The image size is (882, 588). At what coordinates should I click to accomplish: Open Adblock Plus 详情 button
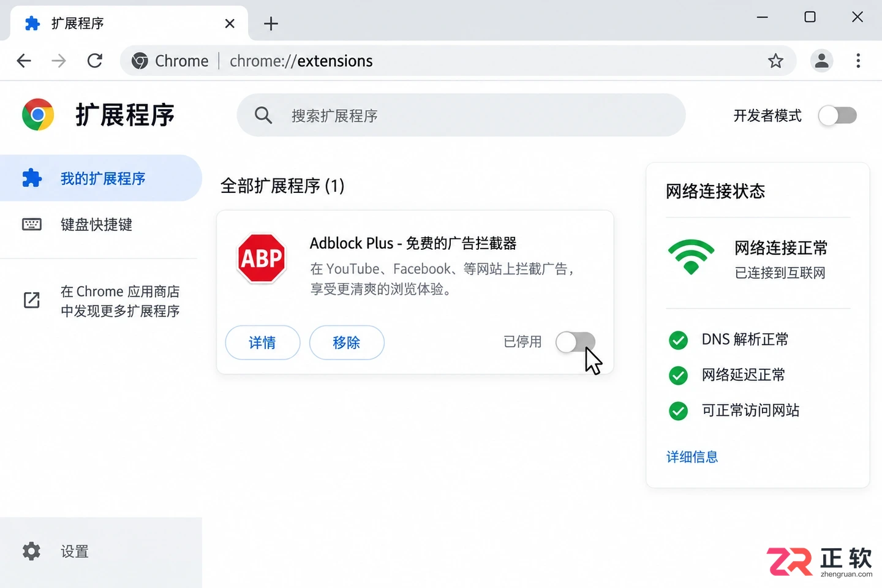tap(263, 342)
